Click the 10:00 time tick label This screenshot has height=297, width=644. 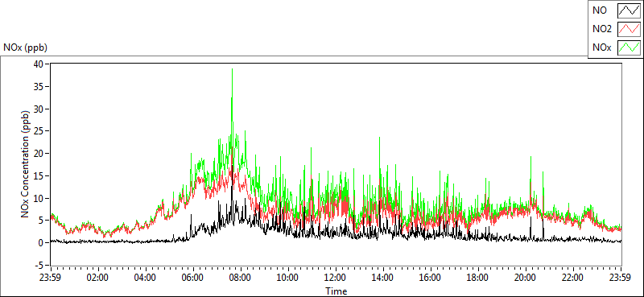288,278
